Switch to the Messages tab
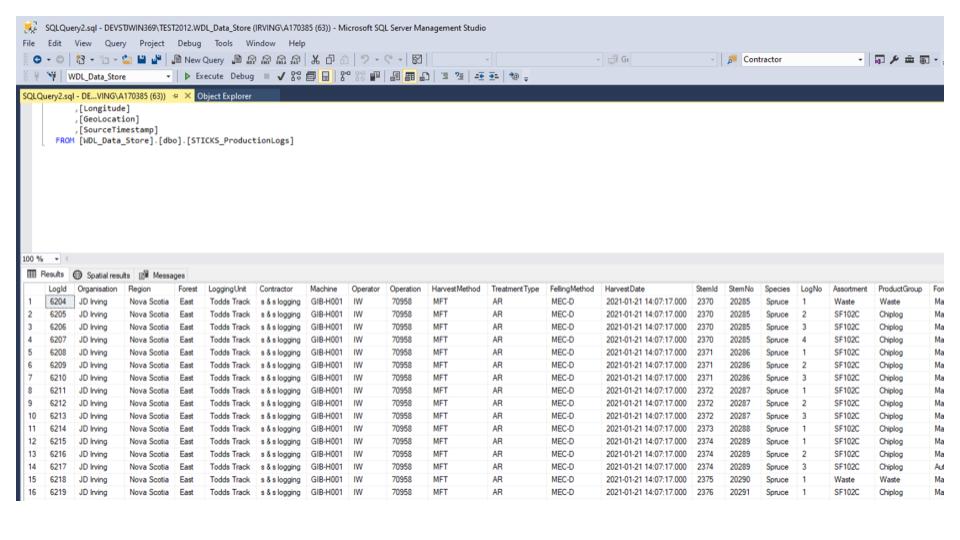The width and height of the screenshot is (960, 540). pyautogui.click(x=162, y=275)
